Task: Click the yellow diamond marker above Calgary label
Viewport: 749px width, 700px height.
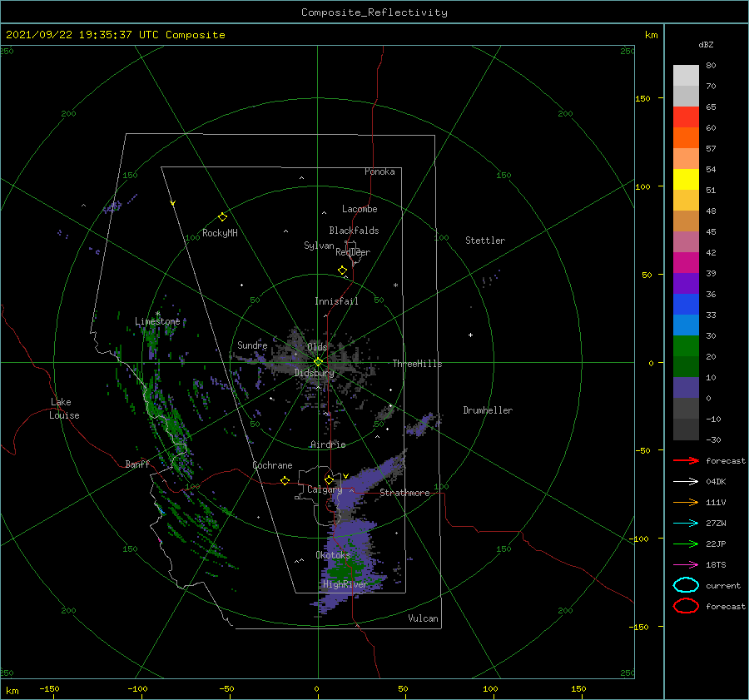Action: pyautogui.click(x=329, y=479)
